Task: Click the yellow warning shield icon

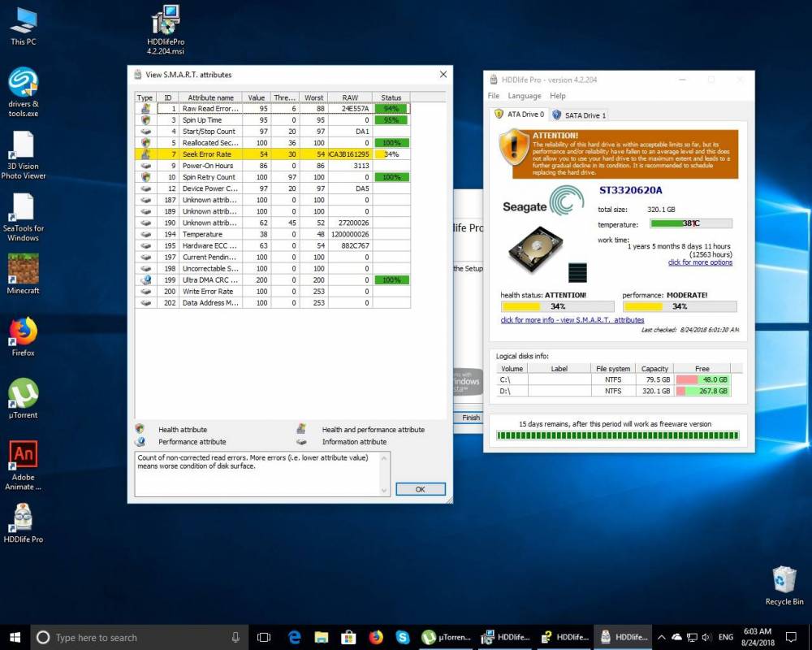Action: 513,147
